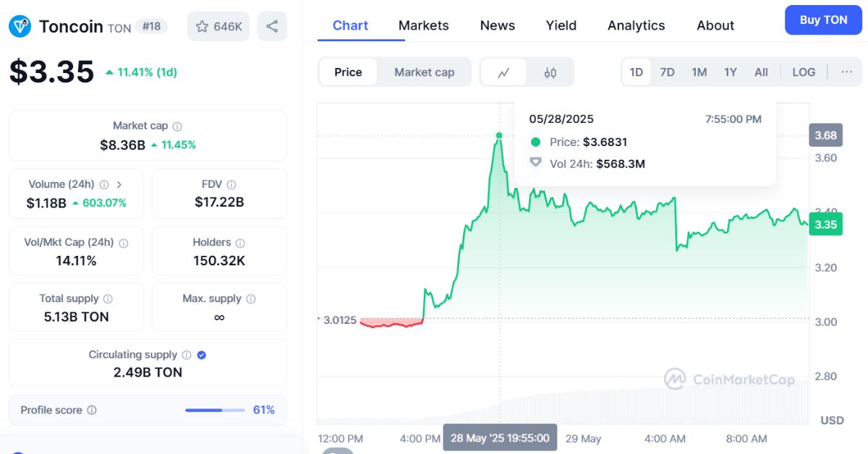Viewport: 868px width, 454px height.
Task: Click the 603.07% volume change
Action: click(99, 203)
